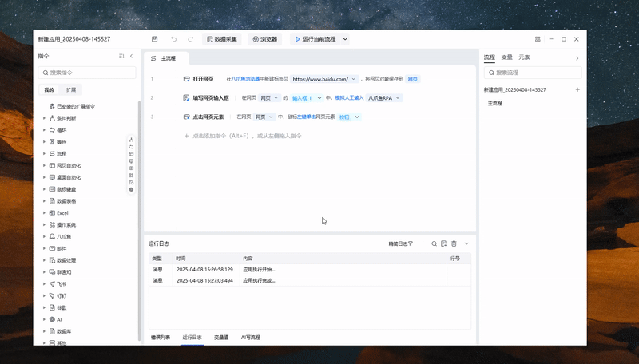Image resolution: width=639 pixels, height=364 pixels.
Task: Select the 谷歌 category icon
Action: (52, 307)
